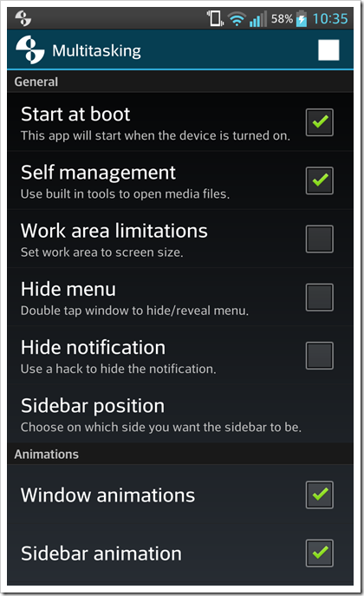Tap the battery charging icon
The height and width of the screenshot is (596, 364).
301,18
